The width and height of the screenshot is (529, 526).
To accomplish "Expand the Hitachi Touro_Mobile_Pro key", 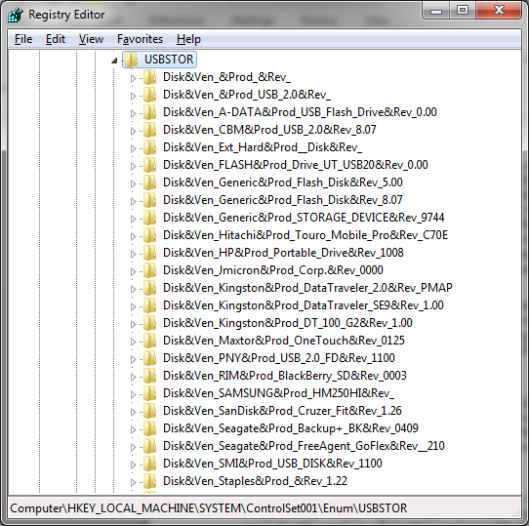I will (133, 236).
